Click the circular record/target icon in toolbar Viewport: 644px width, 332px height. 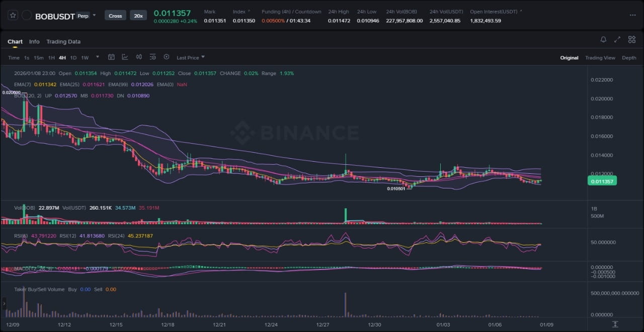[x=167, y=57]
